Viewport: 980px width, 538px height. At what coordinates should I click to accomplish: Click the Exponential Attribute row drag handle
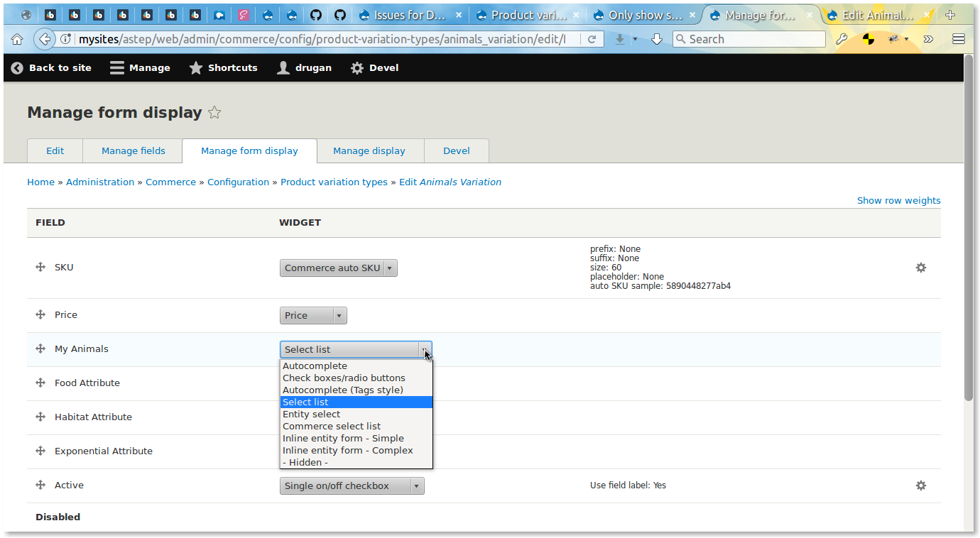40,451
